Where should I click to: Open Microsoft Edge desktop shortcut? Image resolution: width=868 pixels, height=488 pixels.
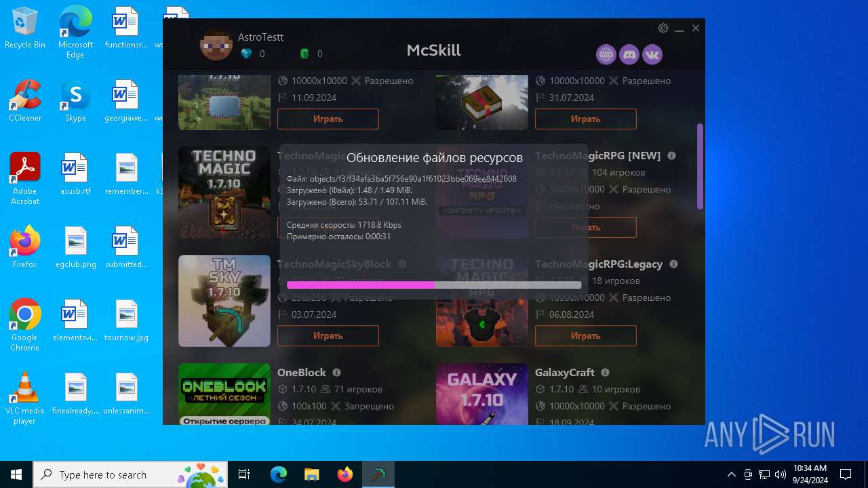[x=75, y=33]
